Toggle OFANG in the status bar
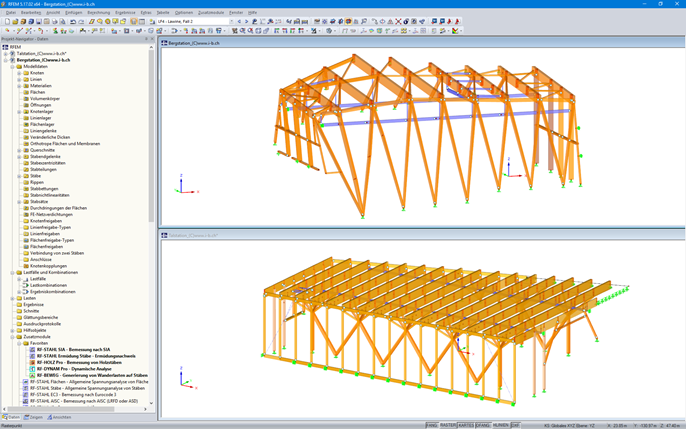 [483, 425]
